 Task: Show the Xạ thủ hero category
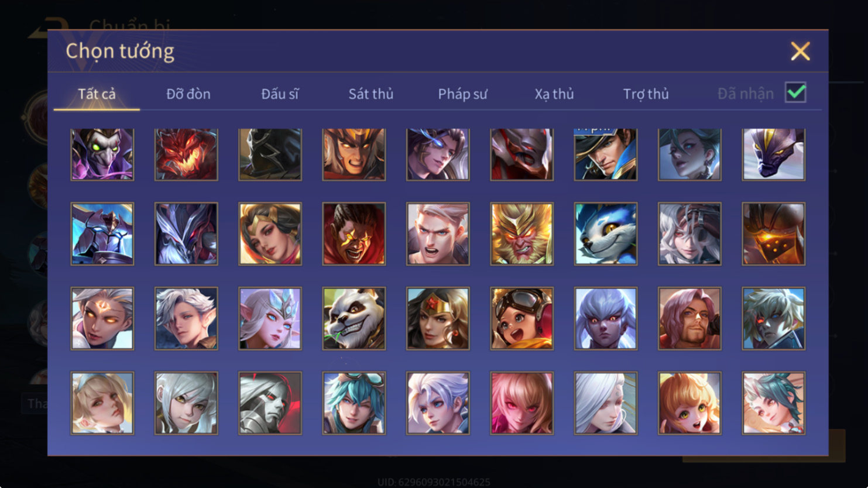point(554,94)
